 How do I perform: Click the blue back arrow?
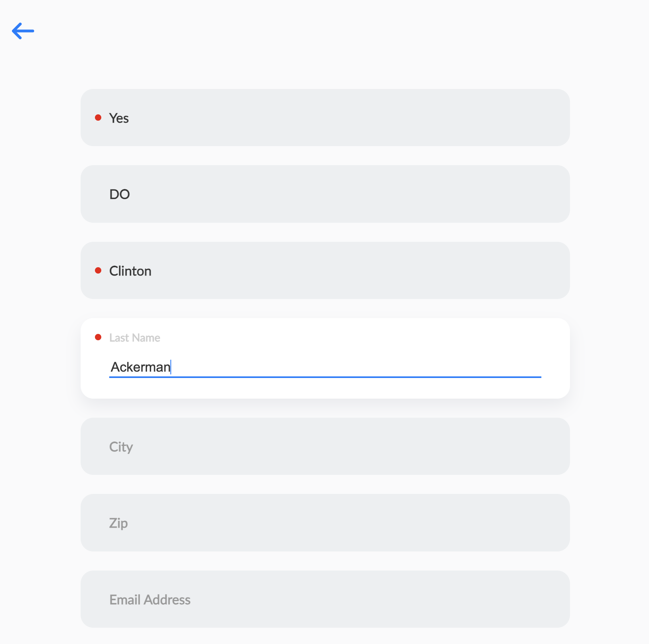click(23, 31)
